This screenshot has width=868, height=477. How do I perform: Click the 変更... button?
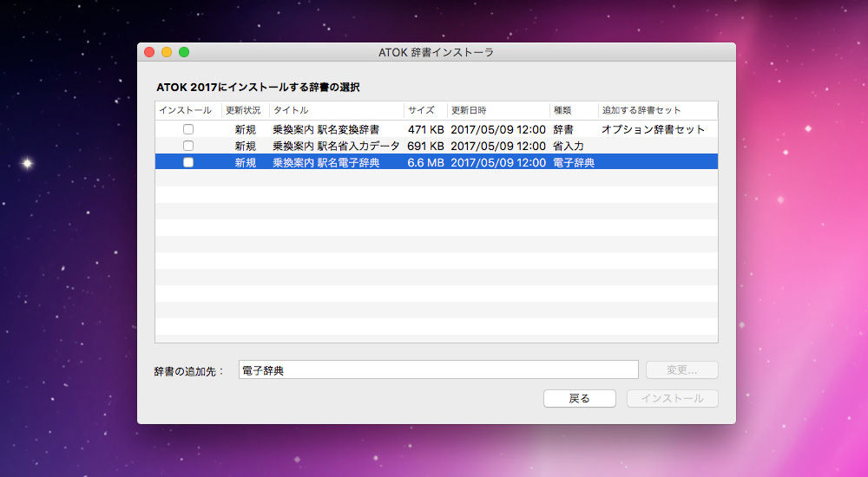(x=682, y=370)
